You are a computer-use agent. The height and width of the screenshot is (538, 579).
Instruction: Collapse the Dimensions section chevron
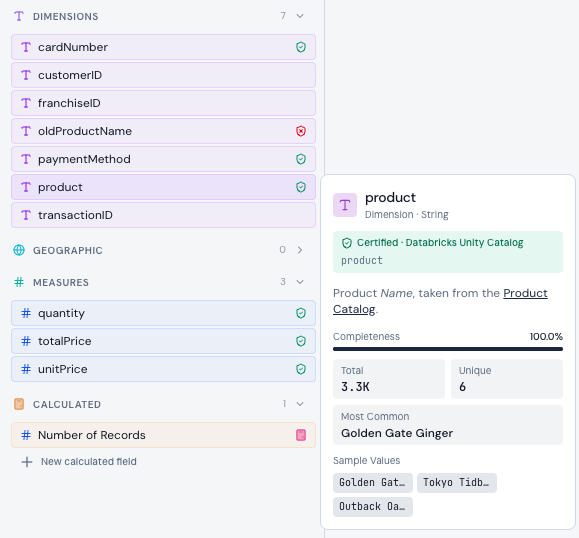[x=300, y=16]
